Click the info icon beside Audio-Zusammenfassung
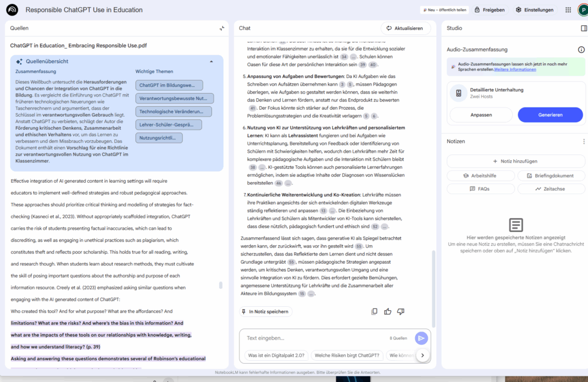 [581, 49]
